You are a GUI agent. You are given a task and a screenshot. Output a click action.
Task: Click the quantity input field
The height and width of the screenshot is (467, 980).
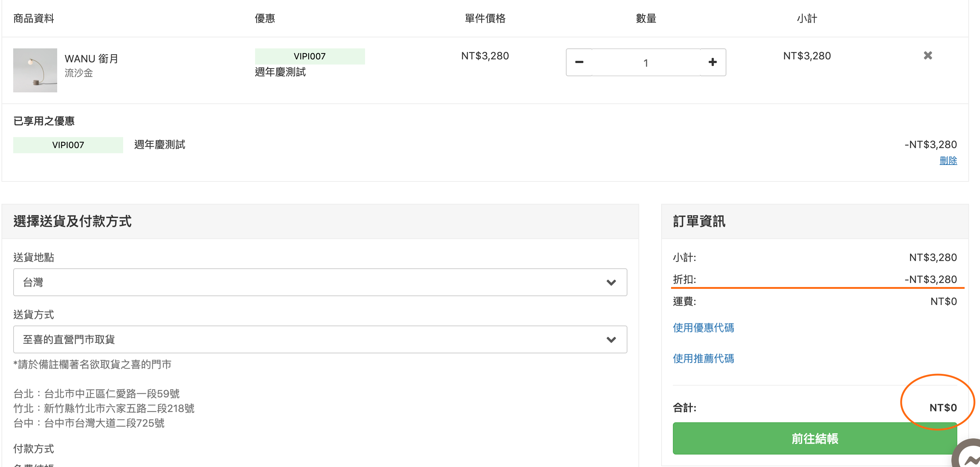(646, 62)
